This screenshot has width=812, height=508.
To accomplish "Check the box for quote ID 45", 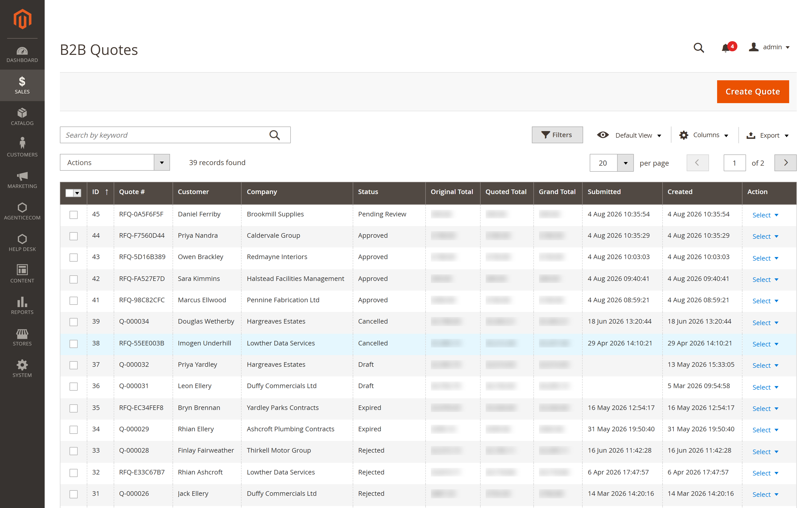I will 74,215.
